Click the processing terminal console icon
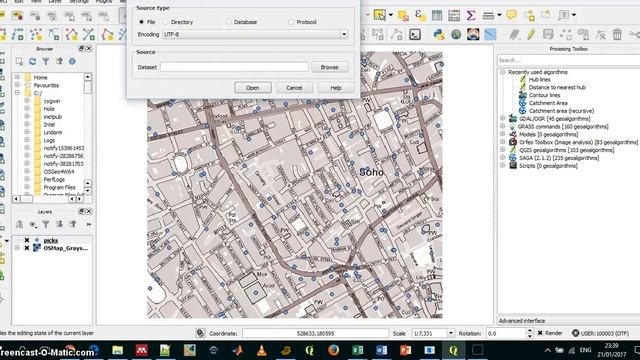Screen dimensions: 640x360 pyautogui.click(x=415, y=34)
